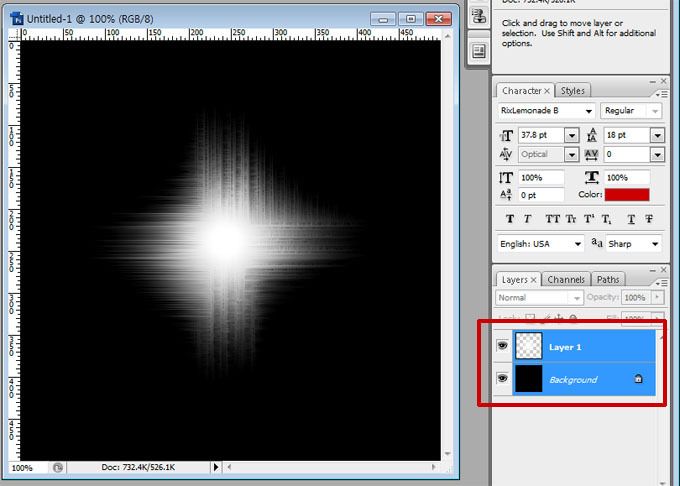Click the vertical scale 100% field
Viewport: 680px width, 486px height.
pos(541,177)
